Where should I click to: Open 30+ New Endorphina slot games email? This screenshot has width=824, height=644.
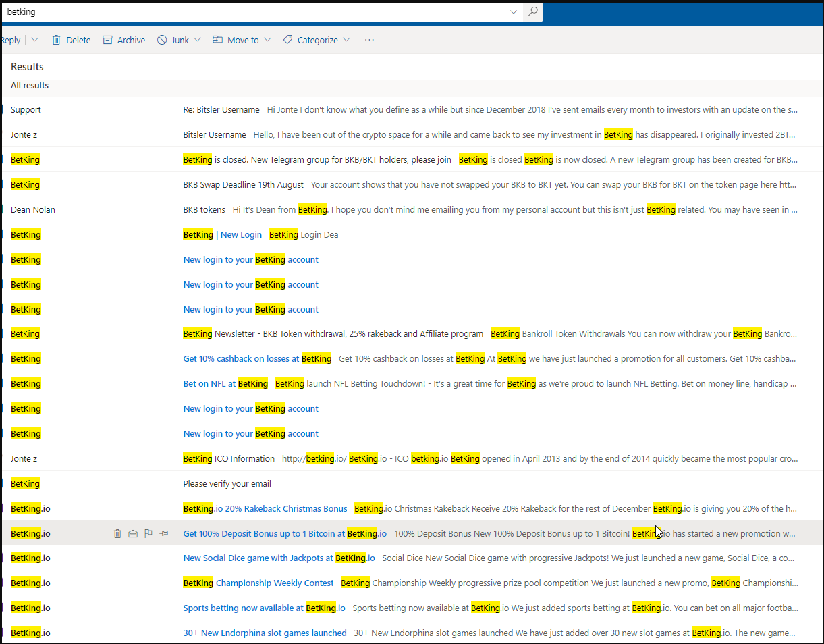click(412, 633)
